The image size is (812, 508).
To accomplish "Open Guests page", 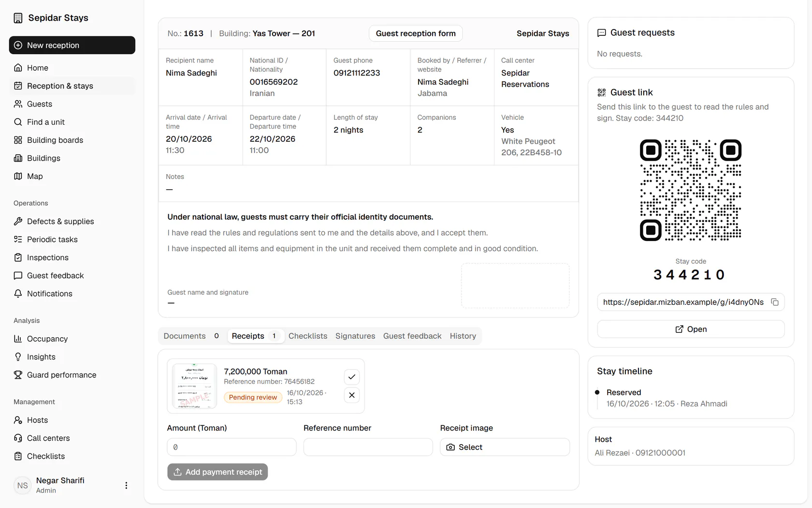I will 72,104.
